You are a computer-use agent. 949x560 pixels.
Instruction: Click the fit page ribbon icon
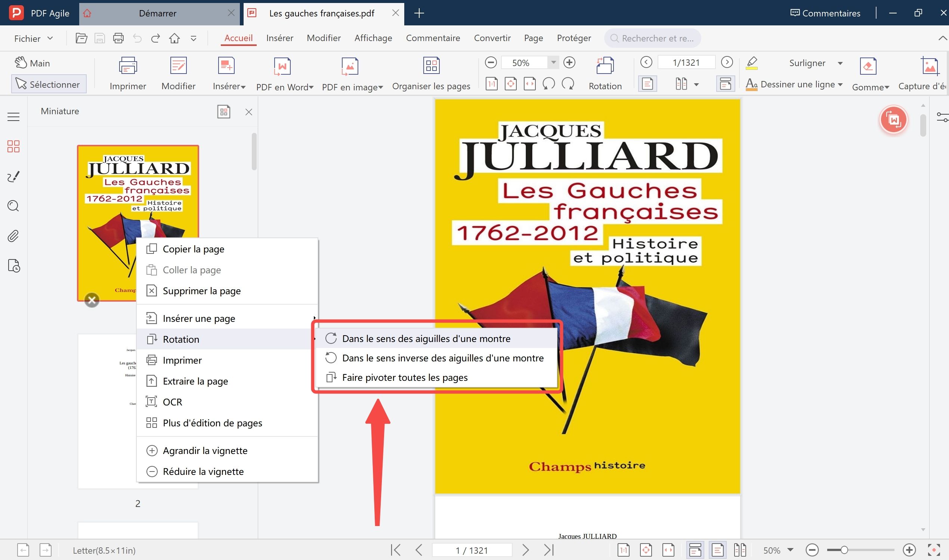click(511, 84)
